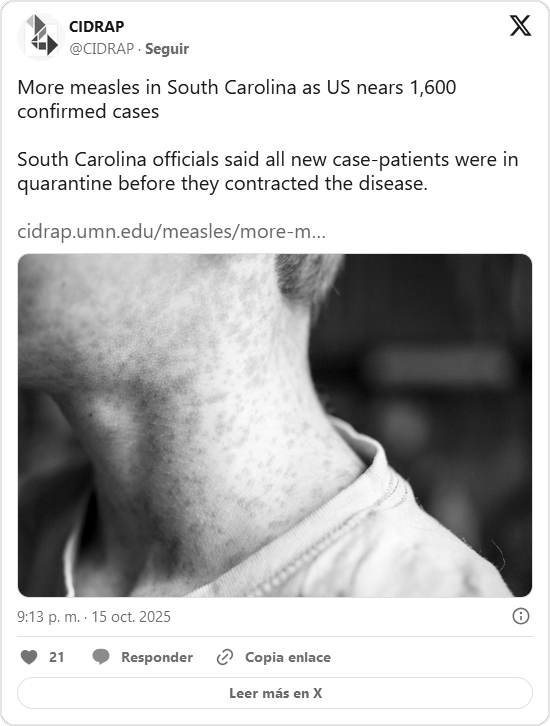
Task: Click the Responder text button
Action: click(x=157, y=657)
